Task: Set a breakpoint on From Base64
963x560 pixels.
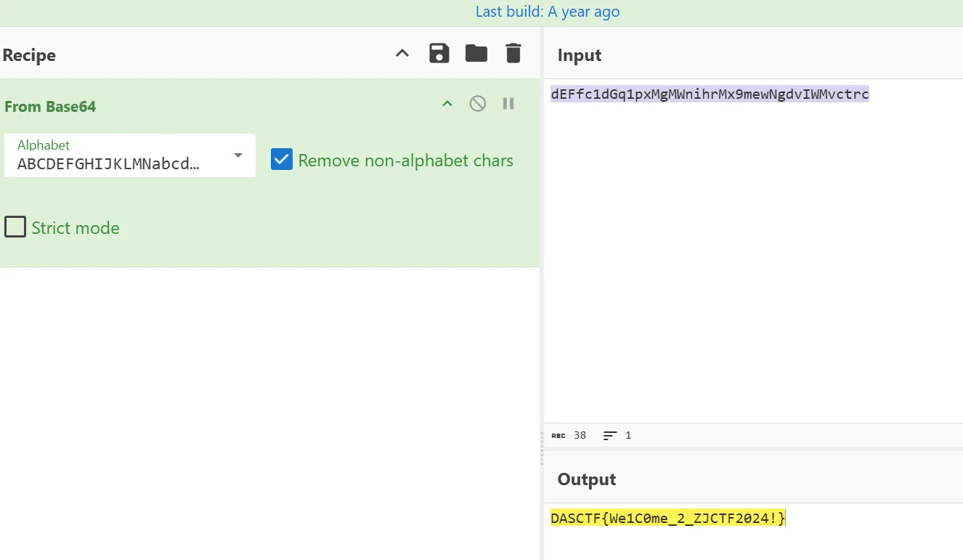Action: pyautogui.click(x=508, y=104)
